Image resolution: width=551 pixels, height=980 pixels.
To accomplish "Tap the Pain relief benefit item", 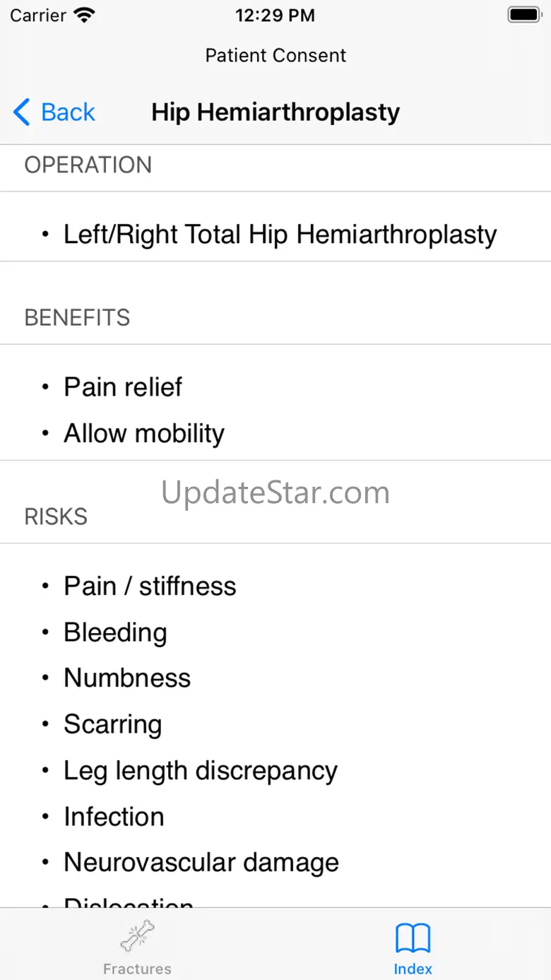I will 123,387.
